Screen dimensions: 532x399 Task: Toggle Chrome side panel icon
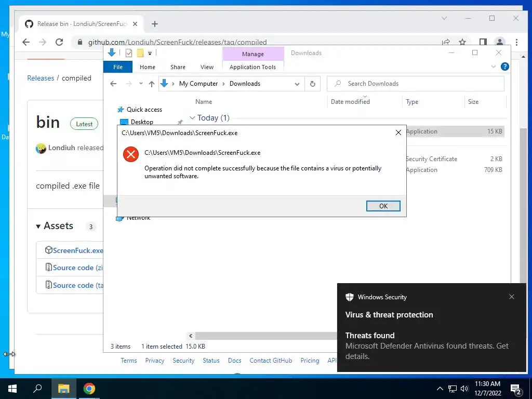pos(483,42)
